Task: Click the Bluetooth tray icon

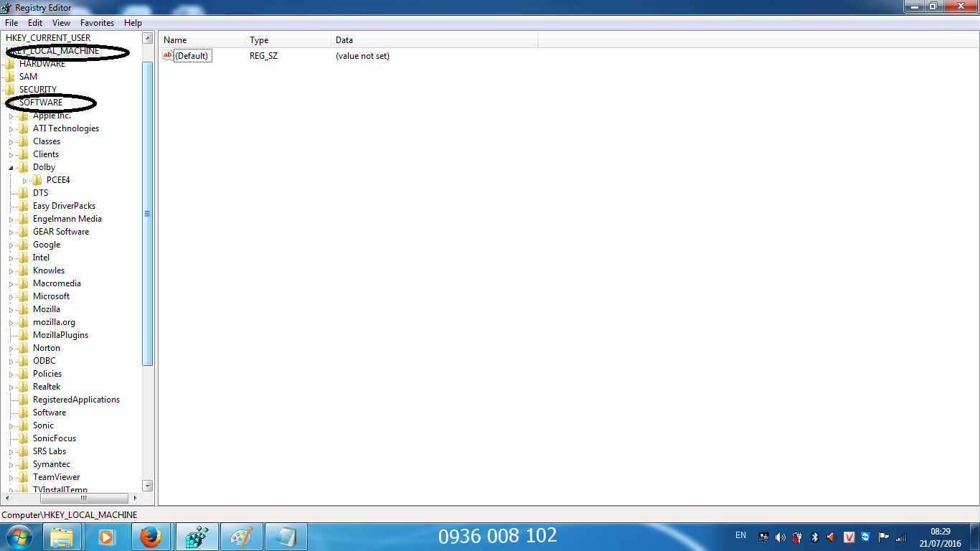Action: 815,537
